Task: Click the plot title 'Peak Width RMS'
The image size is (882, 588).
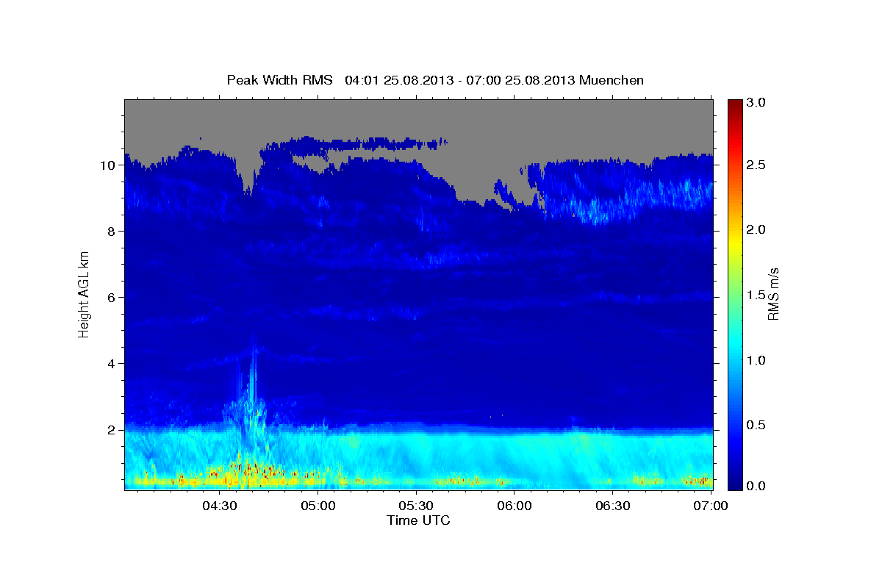Action: [279, 79]
